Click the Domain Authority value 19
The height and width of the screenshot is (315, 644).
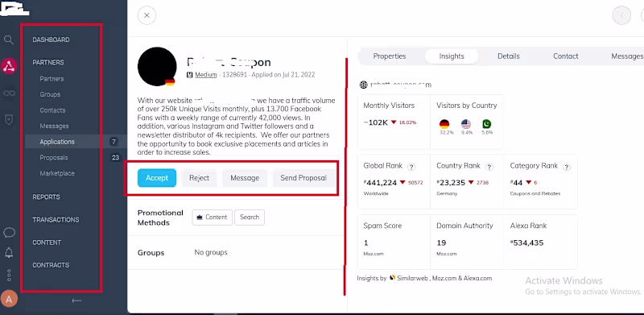441,242
